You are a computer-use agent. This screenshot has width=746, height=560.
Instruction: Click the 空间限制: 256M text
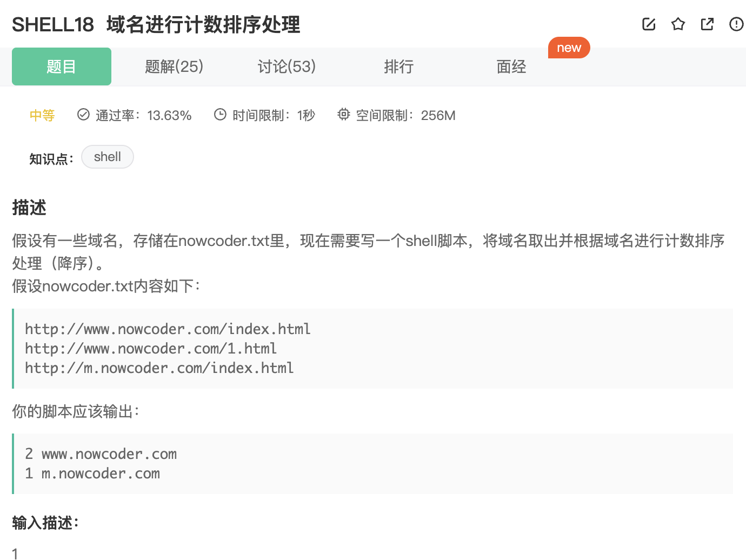[x=405, y=115]
